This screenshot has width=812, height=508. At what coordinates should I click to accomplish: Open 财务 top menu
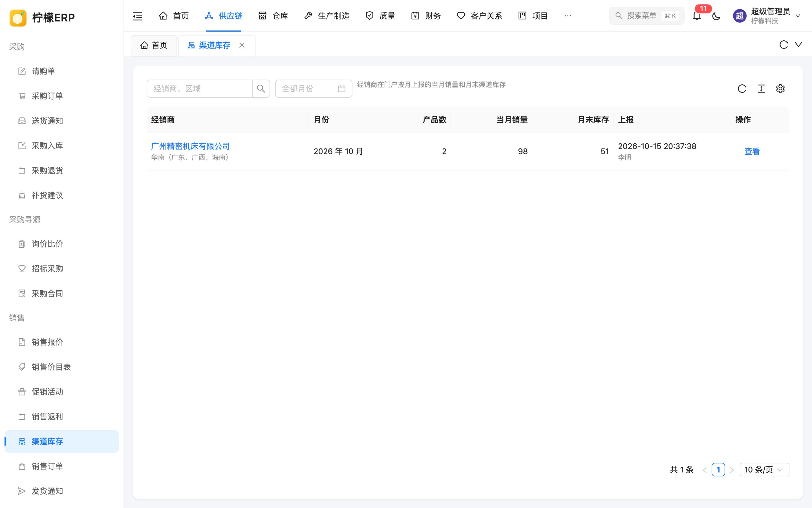click(x=426, y=16)
